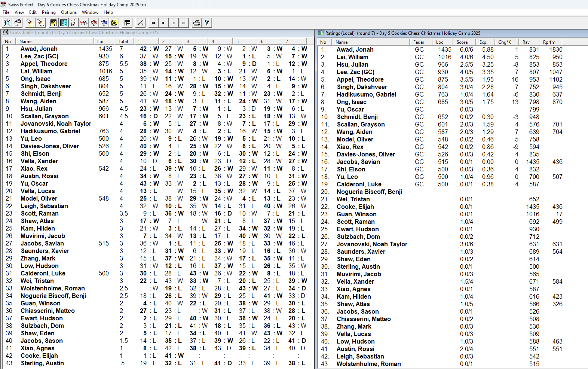Create a new tournament with the toolbar icon
This screenshot has width=588, height=369.
click(x=7, y=23)
